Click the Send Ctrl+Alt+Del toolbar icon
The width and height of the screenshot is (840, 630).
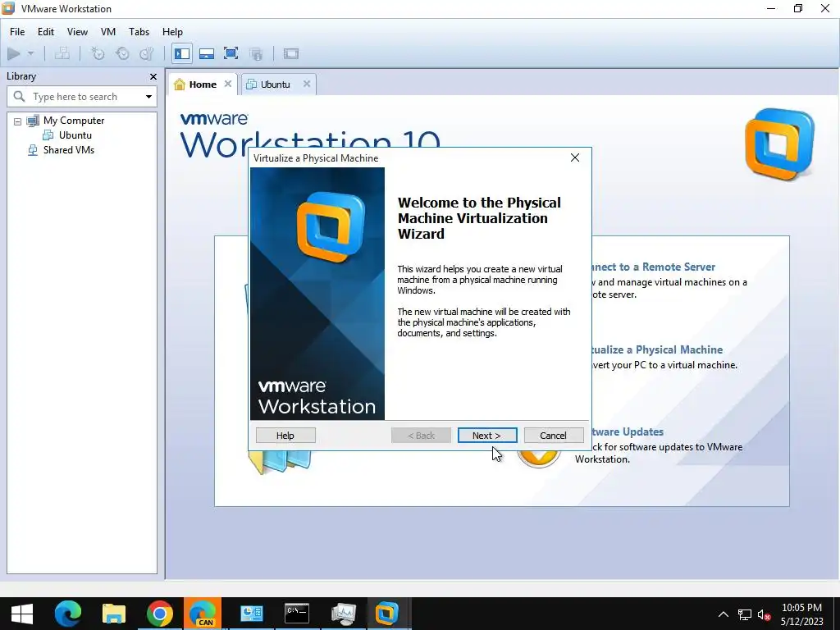pyautogui.click(x=62, y=53)
